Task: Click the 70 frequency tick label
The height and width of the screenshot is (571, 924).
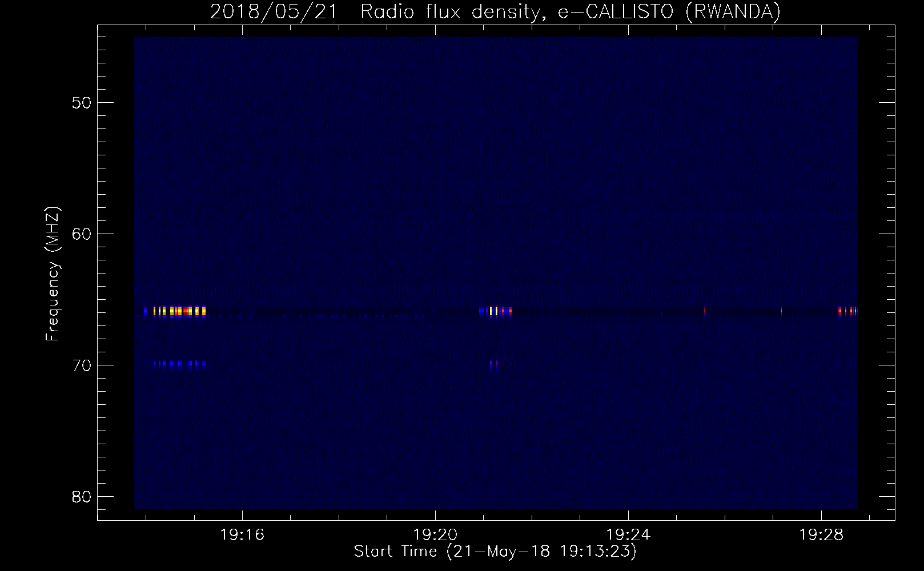Action: [81, 365]
